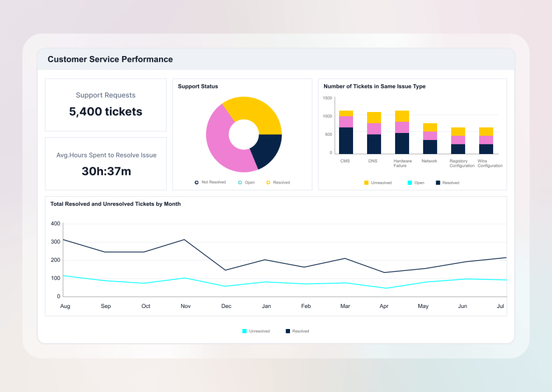Click the yellow top of the DNS bar

[x=374, y=117]
